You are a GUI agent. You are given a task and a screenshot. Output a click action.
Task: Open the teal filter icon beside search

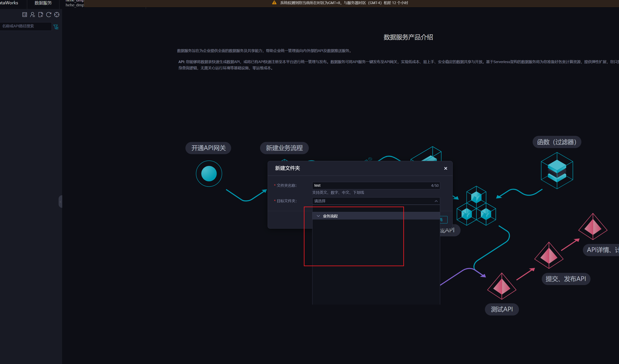click(x=56, y=27)
